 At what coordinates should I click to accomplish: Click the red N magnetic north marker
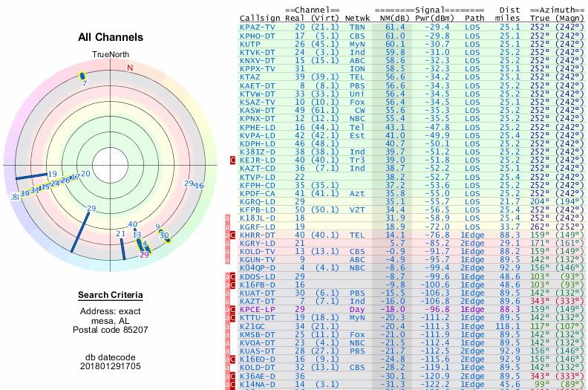pyautogui.click(x=130, y=68)
